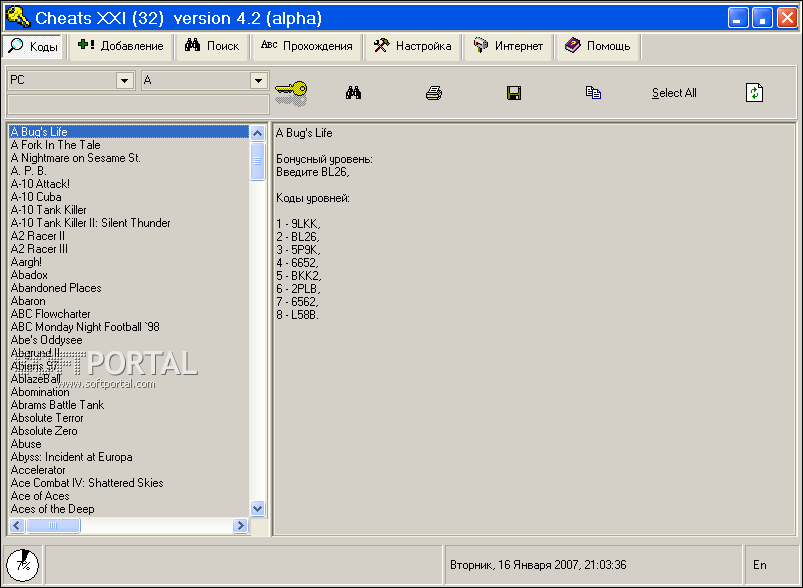803x588 pixels.
Task: Open the Прохождения tab
Action: [307, 46]
